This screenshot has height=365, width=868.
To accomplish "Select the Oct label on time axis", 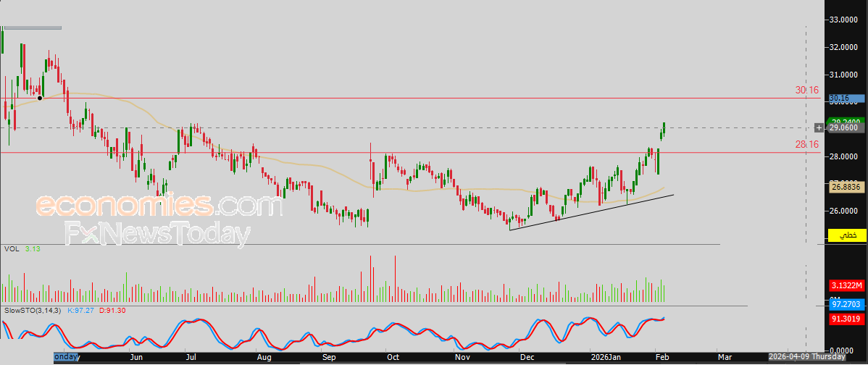I will pyautogui.click(x=393, y=357).
